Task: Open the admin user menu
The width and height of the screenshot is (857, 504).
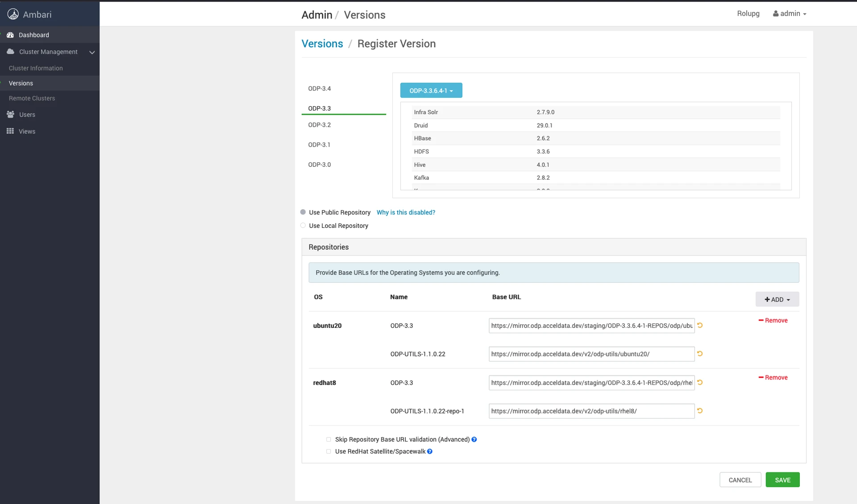Action: [x=790, y=14]
